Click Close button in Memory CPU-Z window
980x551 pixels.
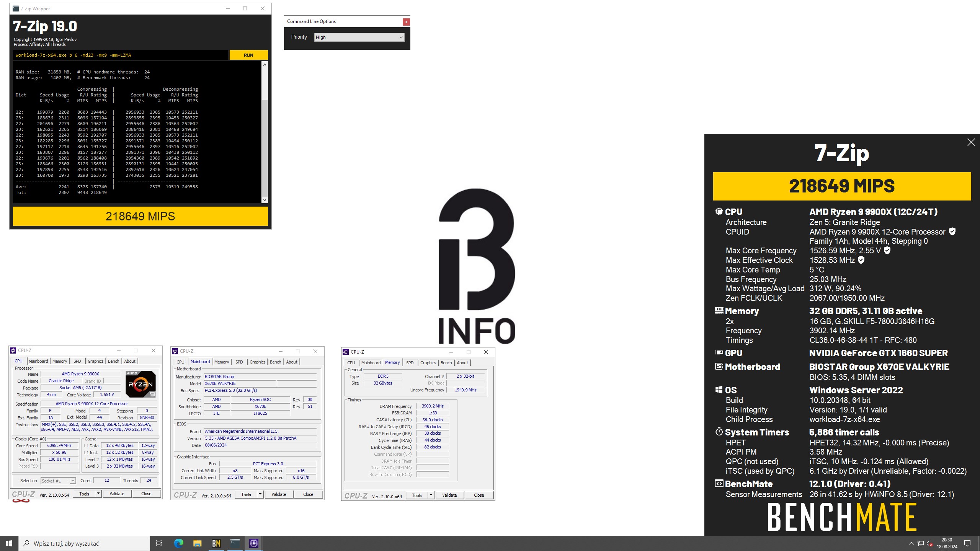point(479,495)
